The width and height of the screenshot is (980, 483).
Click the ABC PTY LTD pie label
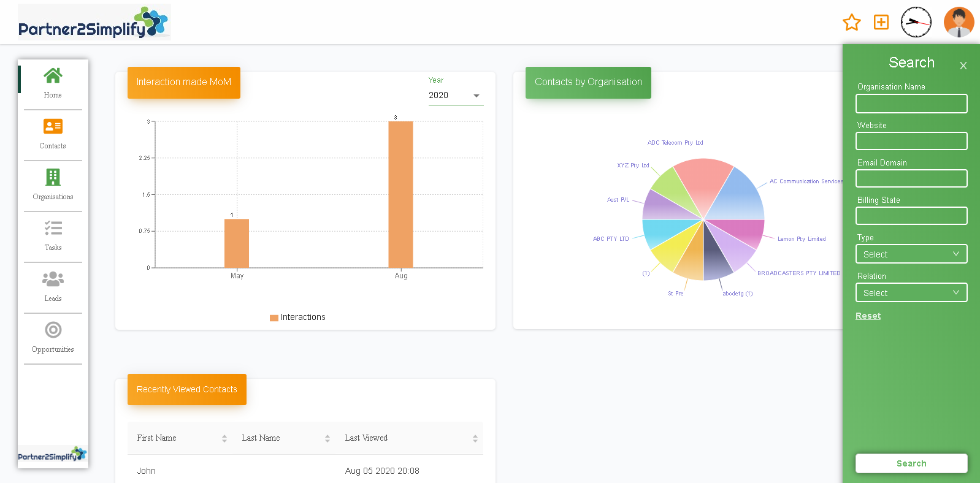coord(611,239)
